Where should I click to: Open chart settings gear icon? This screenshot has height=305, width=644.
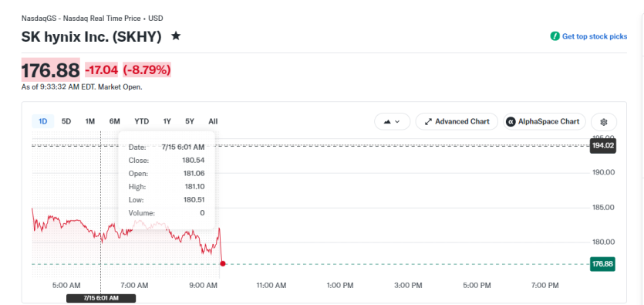[603, 122]
